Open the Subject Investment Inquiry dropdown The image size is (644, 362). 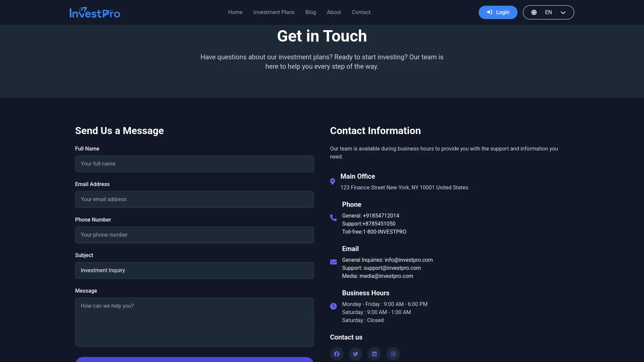pyautogui.click(x=194, y=270)
